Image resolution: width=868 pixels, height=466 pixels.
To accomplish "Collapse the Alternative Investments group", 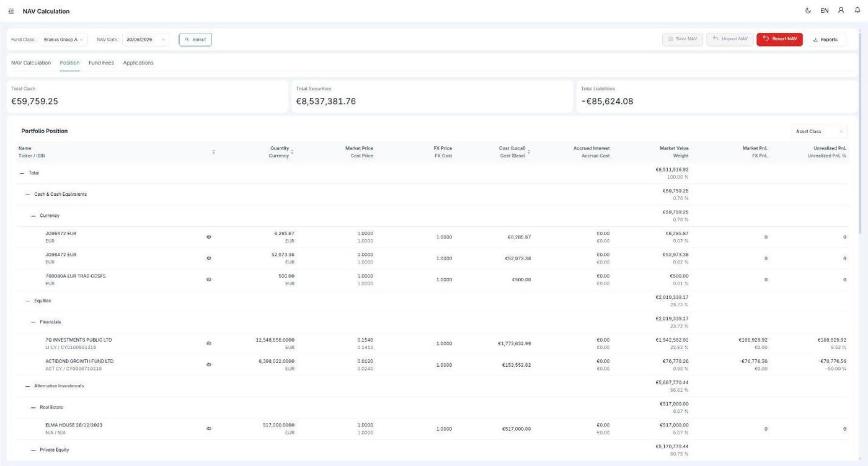I will click(x=28, y=386).
